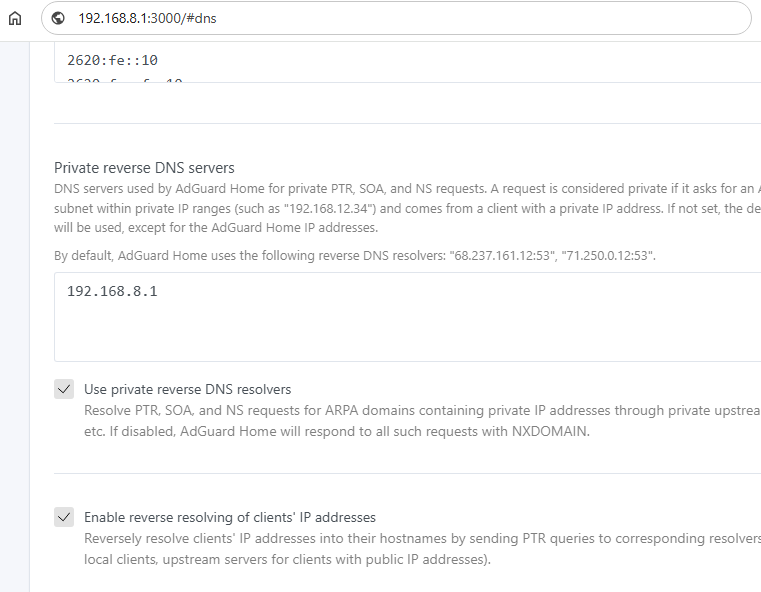Click the browser Home icon

[14, 18]
